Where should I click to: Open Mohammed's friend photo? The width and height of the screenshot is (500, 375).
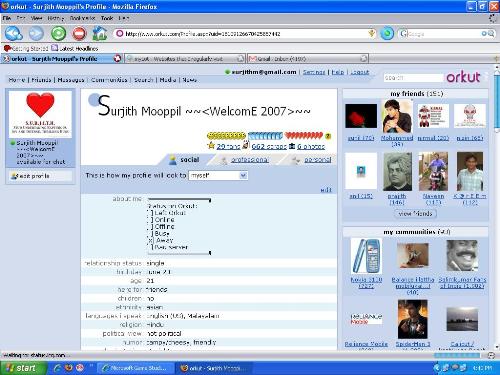pyautogui.click(x=397, y=116)
